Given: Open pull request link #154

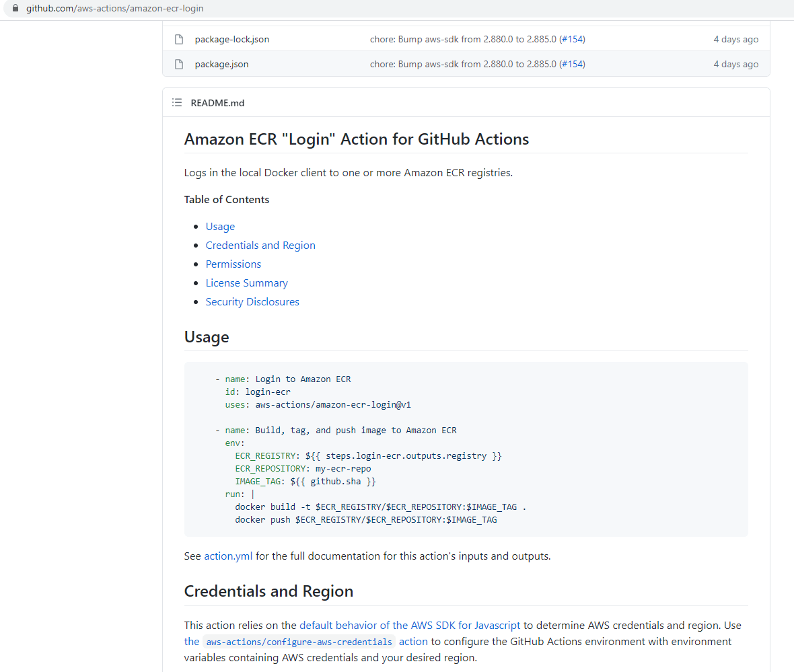Looking at the screenshot, I should 571,39.
